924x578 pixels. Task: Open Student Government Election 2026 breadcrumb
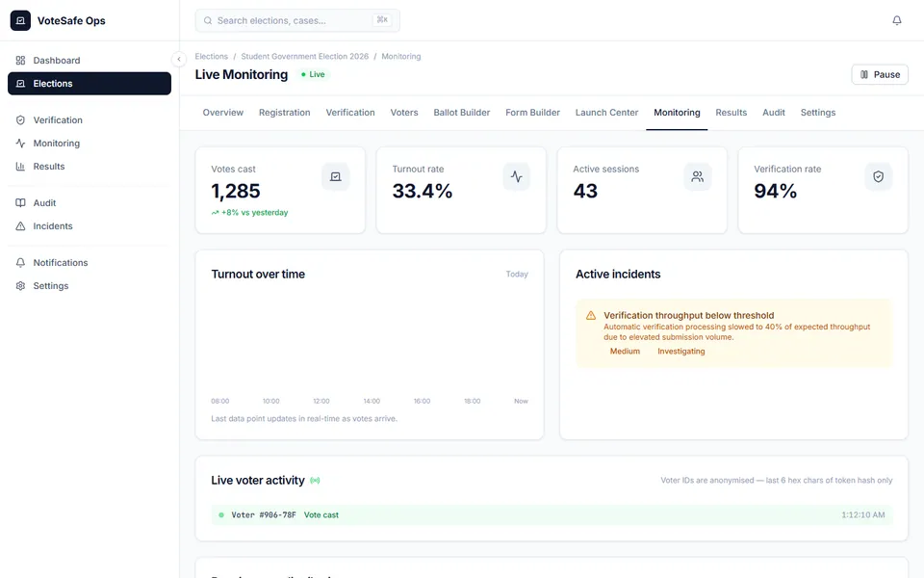(x=305, y=57)
